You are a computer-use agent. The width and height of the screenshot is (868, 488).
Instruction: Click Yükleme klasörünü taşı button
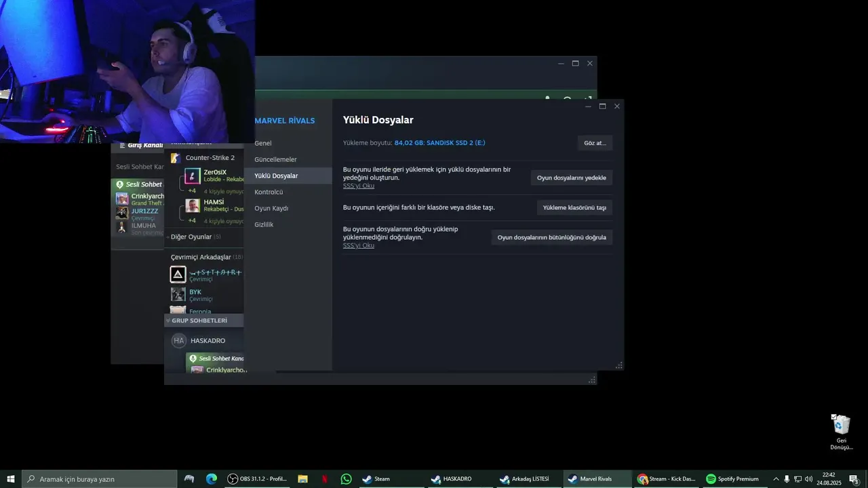574,207
